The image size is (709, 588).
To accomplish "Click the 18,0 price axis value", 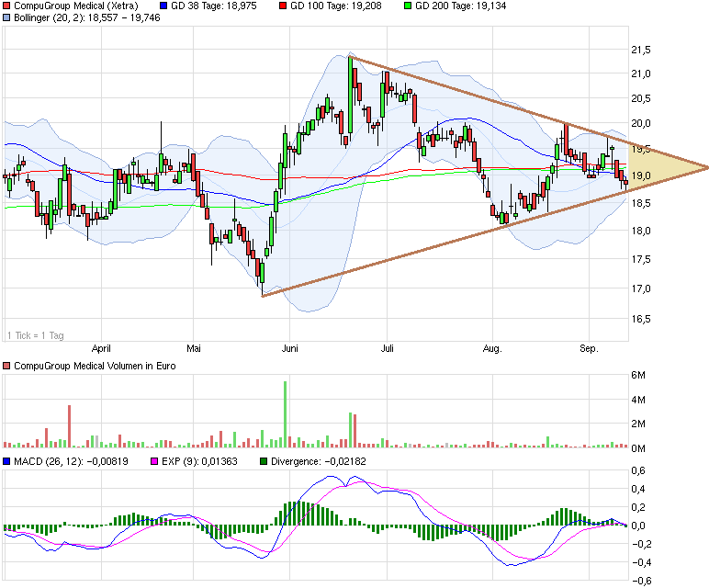I will click(641, 231).
